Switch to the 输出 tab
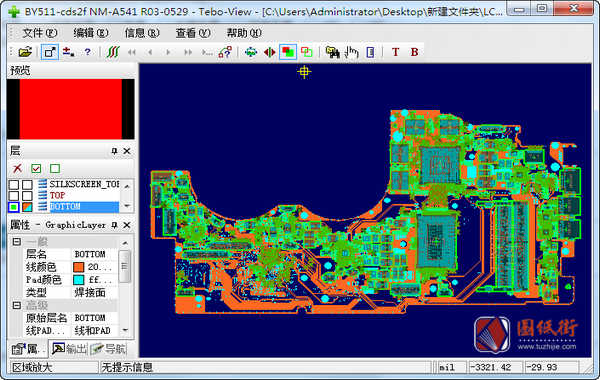Image resolution: width=600 pixels, height=380 pixels. [x=69, y=349]
